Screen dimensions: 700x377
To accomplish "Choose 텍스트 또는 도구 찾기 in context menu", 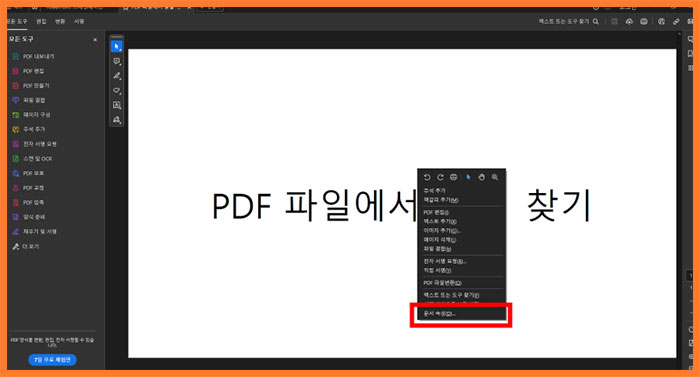I will [451, 295].
